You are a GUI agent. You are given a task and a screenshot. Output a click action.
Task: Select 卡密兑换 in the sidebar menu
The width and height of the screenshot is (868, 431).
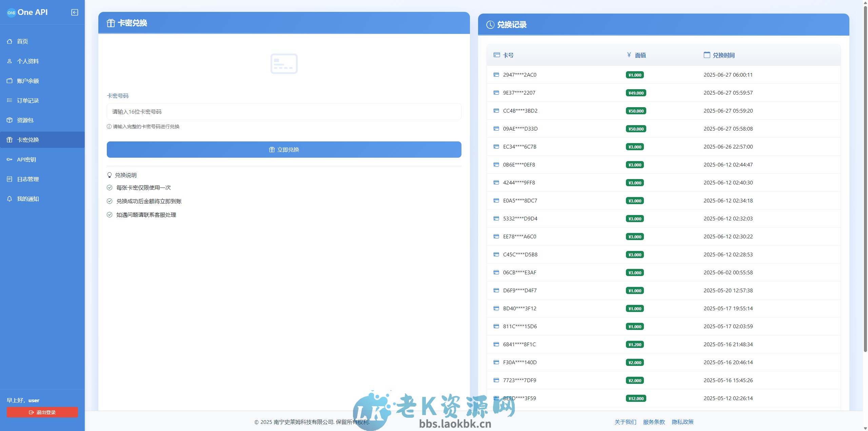tap(28, 140)
